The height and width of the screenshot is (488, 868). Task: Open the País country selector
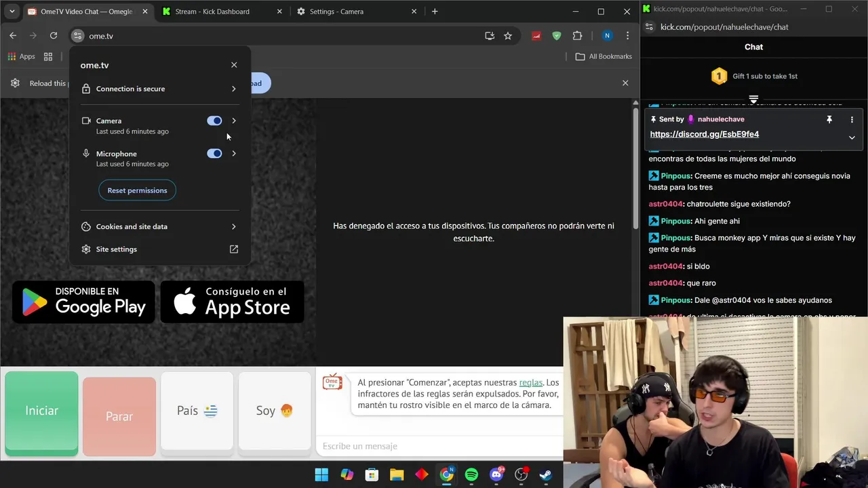[x=197, y=411]
